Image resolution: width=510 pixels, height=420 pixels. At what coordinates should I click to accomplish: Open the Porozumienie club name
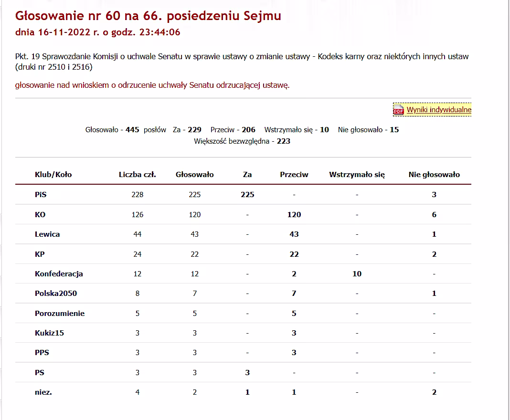[60, 314]
